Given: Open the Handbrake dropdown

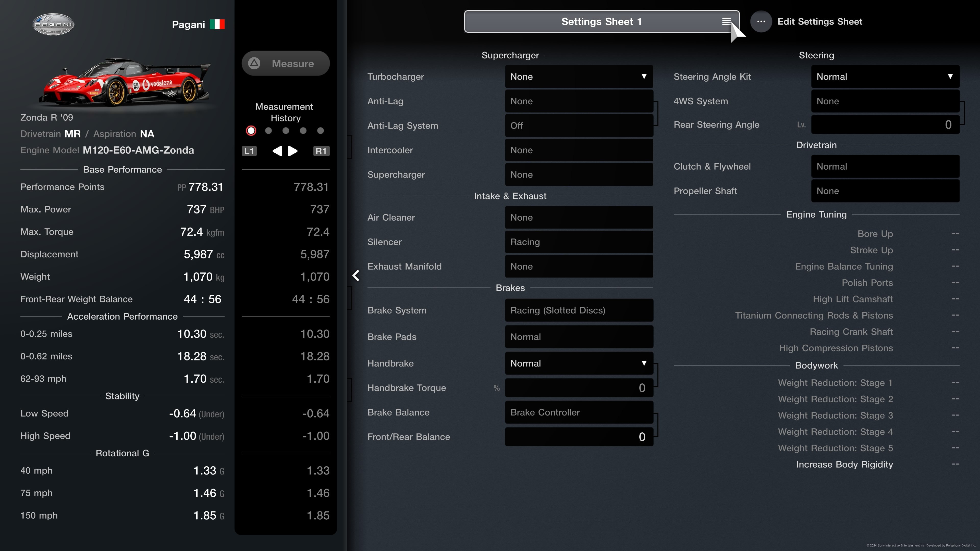Looking at the screenshot, I should pos(579,364).
